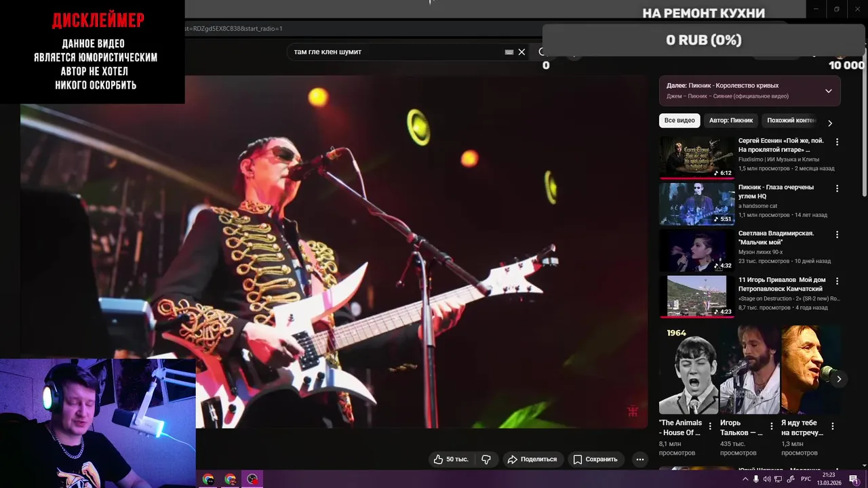Viewport: 868px width, 488px height.
Task: Click title 'Пикник - Глаза очерчены углем HQ'
Action: coord(776,191)
